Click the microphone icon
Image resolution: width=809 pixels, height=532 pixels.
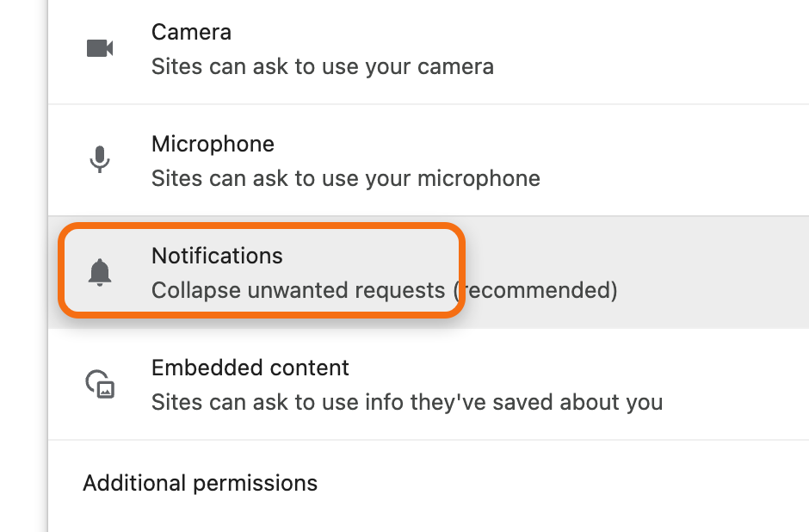pos(100,159)
